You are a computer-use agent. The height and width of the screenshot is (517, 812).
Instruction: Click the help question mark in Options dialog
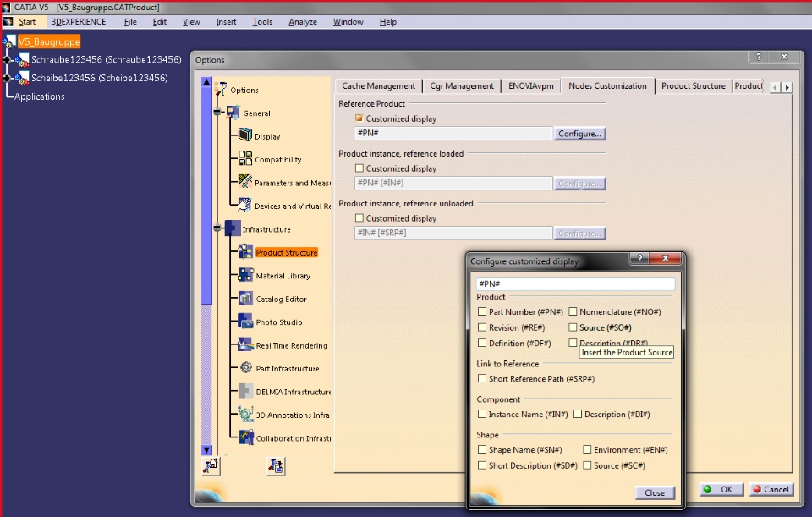pyautogui.click(x=759, y=57)
